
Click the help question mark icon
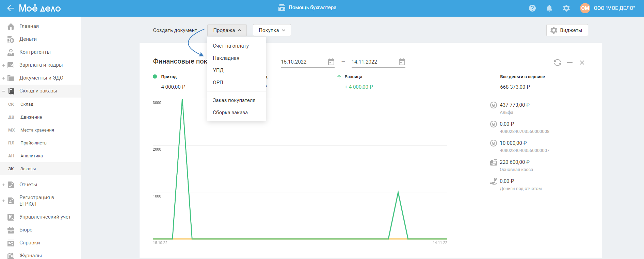click(x=532, y=8)
